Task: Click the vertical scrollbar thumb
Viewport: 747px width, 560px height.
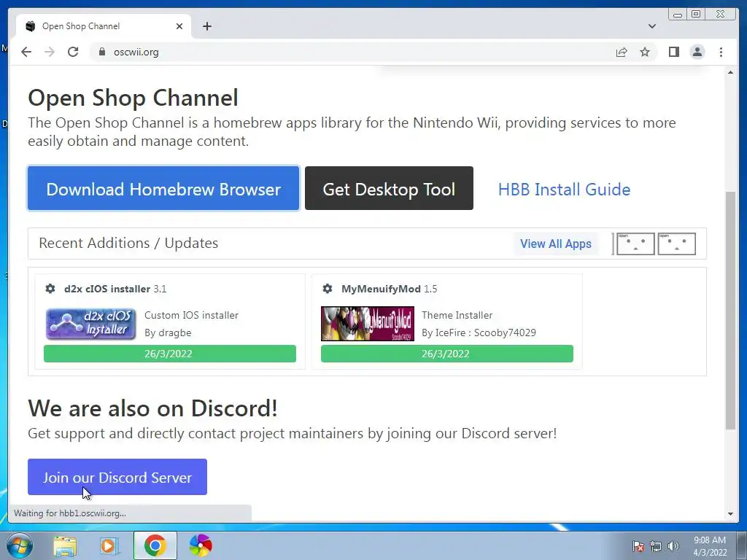Action: coord(730,311)
